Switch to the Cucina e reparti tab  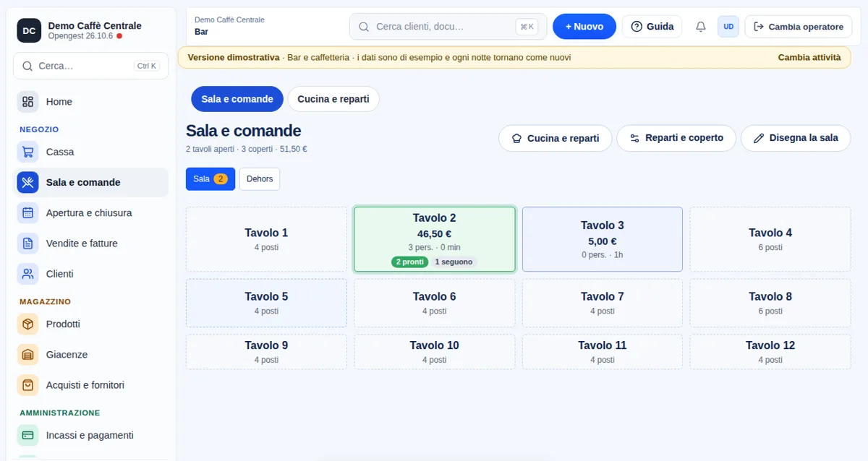[x=333, y=99]
